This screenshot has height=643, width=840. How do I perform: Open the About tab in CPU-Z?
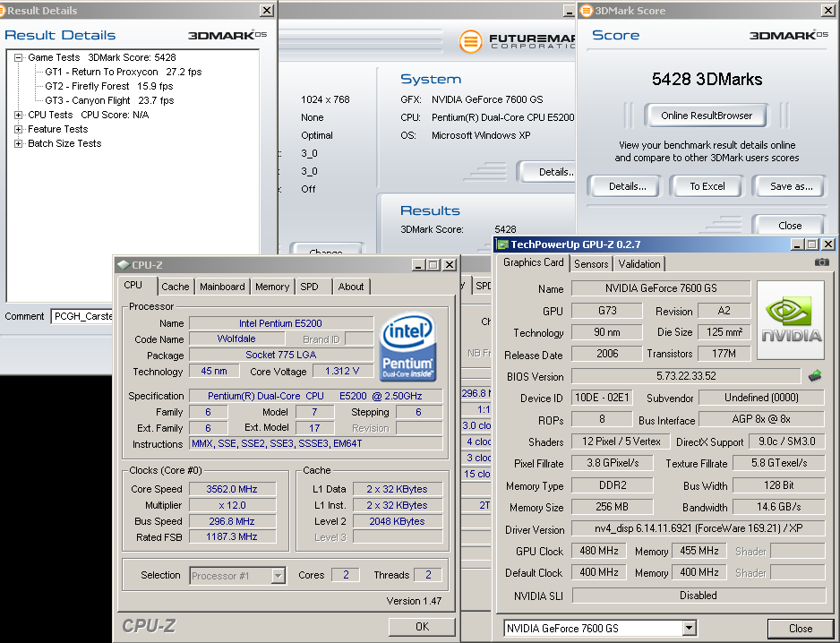coord(351,287)
